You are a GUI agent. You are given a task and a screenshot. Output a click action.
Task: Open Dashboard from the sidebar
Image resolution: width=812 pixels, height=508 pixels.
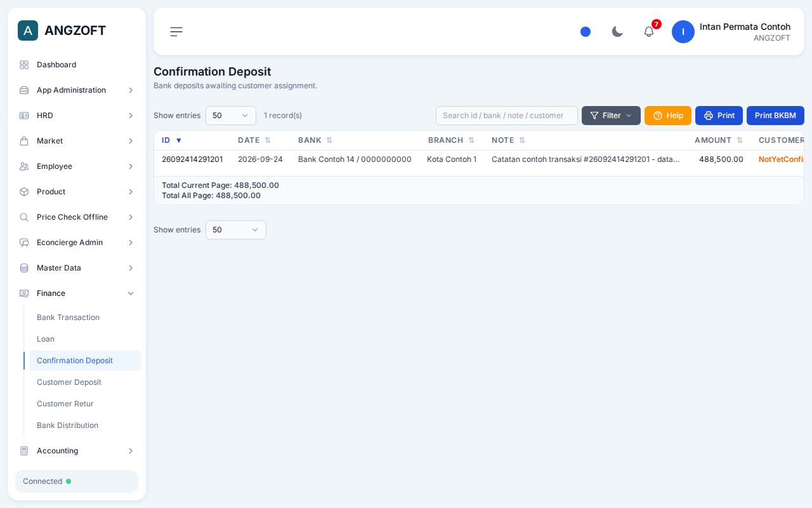[77, 65]
